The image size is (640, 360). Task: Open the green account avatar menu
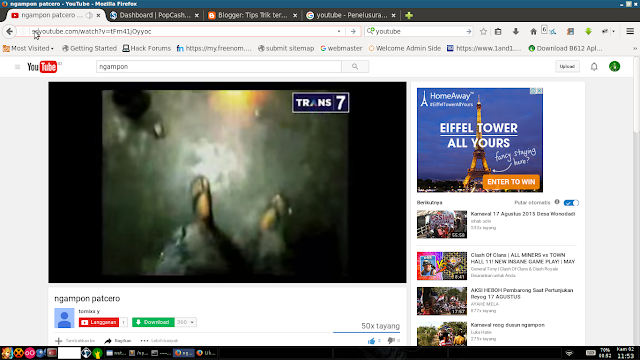point(614,67)
